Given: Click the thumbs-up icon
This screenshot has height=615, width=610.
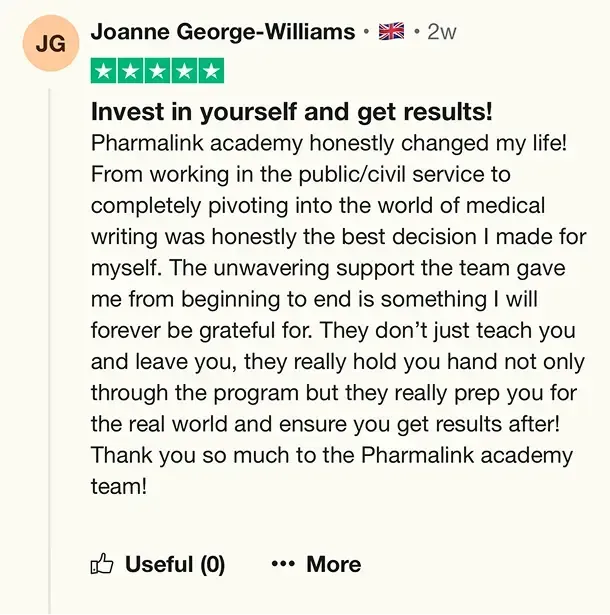Looking at the screenshot, I should [102, 564].
